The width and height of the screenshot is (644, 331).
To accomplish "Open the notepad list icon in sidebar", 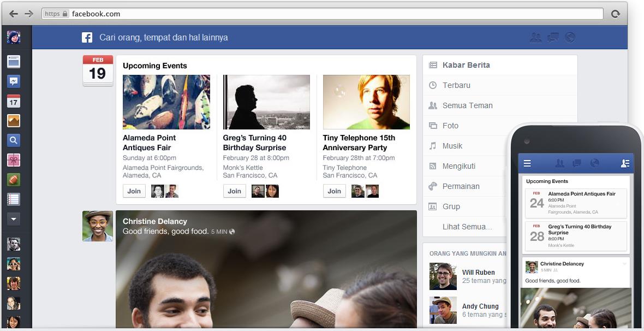I will click(x=14, y=199).
